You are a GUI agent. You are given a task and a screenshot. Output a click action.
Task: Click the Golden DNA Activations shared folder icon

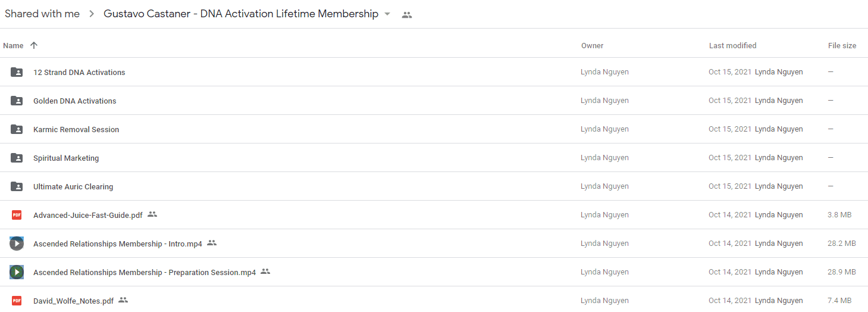tap(17, 101)
